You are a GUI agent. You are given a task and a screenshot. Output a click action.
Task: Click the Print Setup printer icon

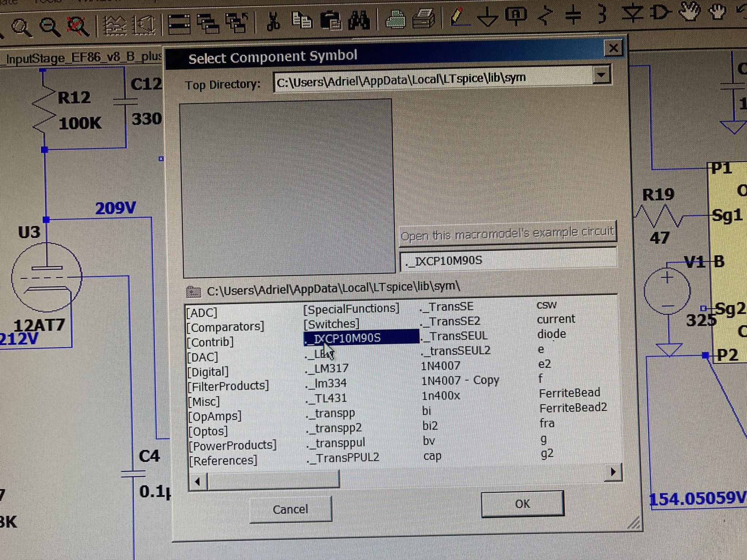[x=396, y=19]
